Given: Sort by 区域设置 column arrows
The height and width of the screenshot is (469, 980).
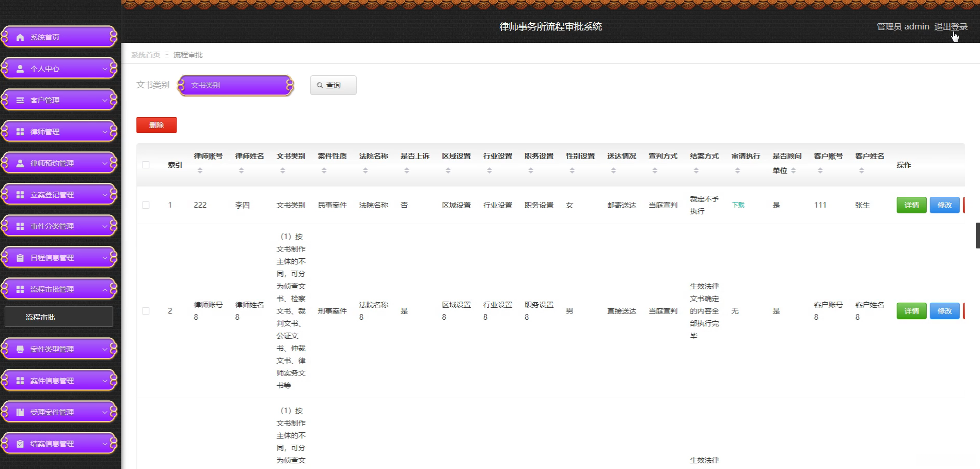Looking at the screenshot, I should coord(448,170).
